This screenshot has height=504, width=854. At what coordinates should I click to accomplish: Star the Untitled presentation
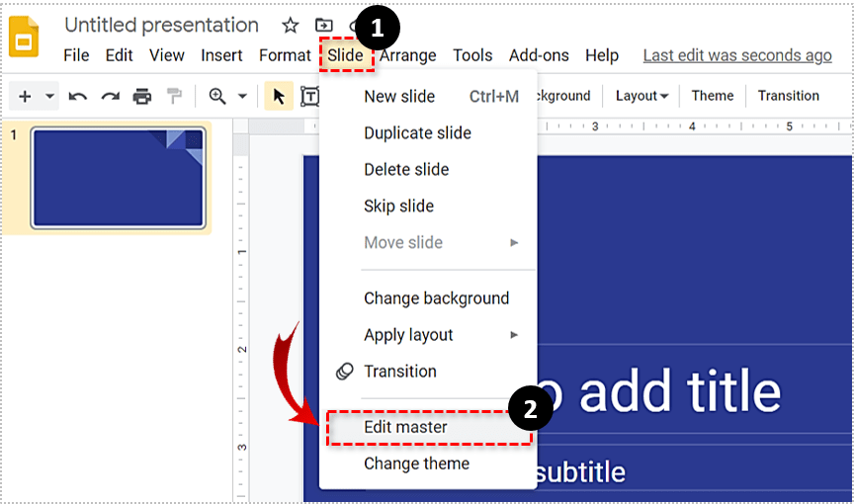(290, 26)
